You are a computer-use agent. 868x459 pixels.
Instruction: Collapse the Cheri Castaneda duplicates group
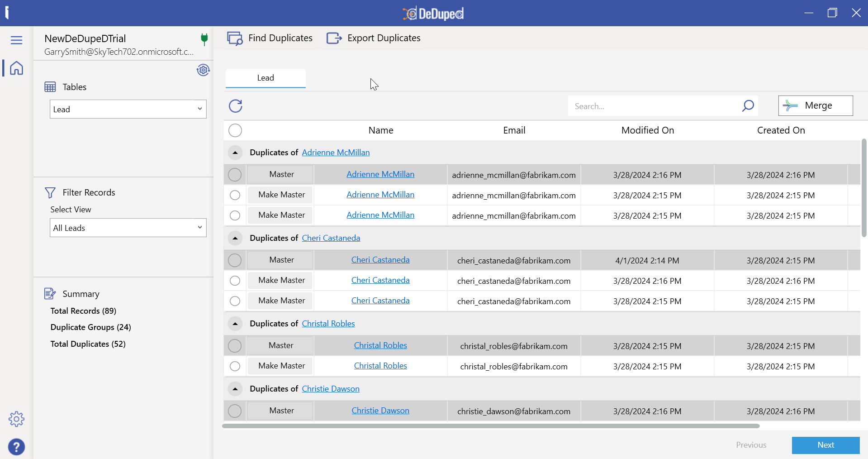(235, 238)
